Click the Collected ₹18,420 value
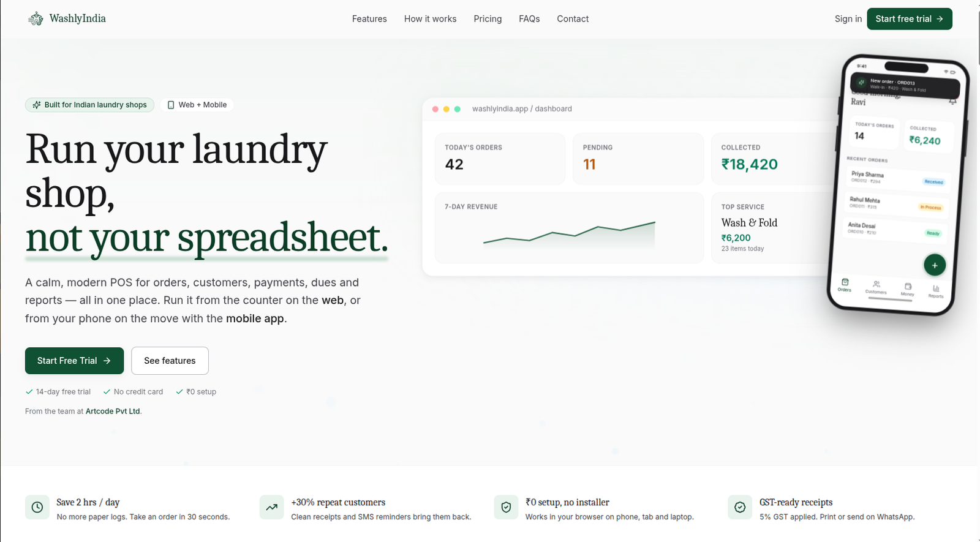The width and height of the screenshot is (980, 542). pos(750,164)
